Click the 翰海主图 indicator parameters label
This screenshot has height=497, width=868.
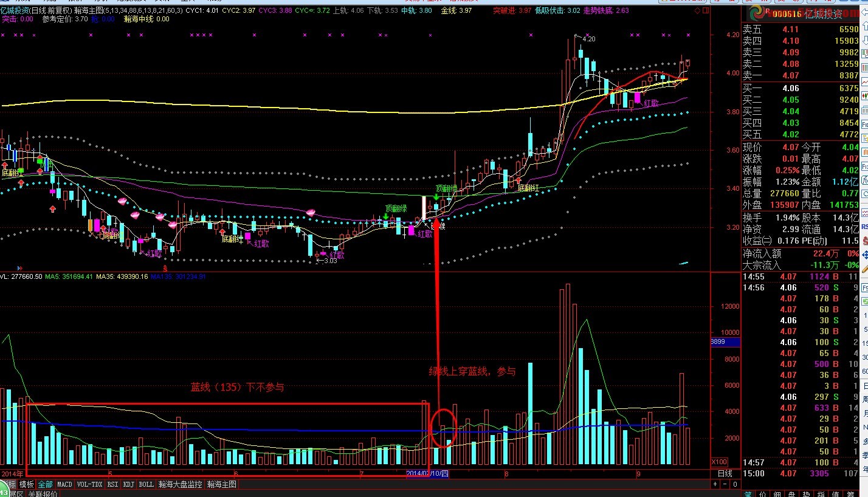(x=128, y=11)
